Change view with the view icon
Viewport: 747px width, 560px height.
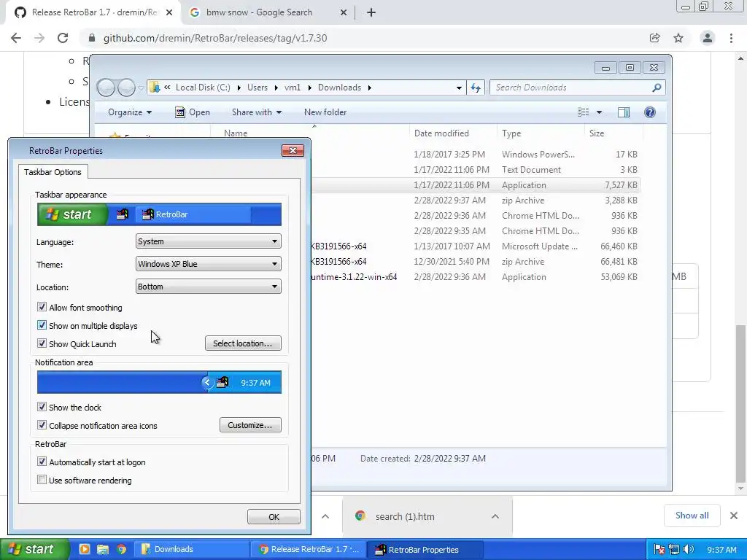[x=584, y=112]
